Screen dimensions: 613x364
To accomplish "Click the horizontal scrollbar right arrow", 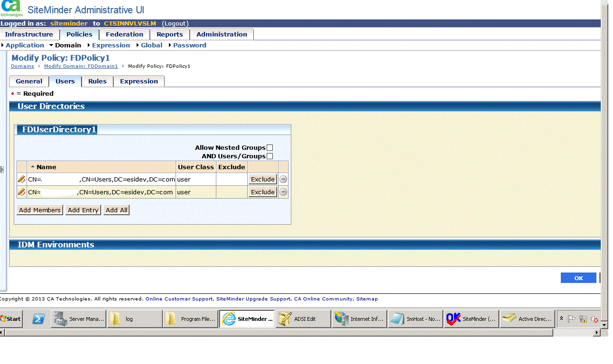I will 597,333.
